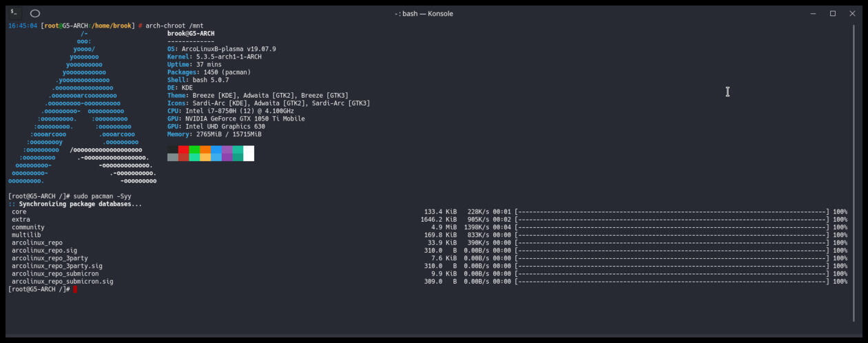Click the '133.4 KiB' size value

point(440,211)
